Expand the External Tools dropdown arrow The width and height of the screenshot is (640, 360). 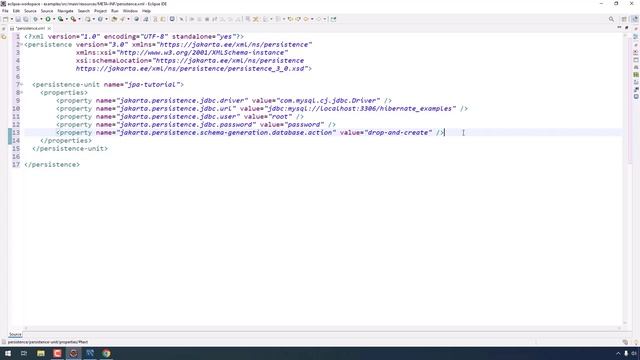[x=79, y=19]
